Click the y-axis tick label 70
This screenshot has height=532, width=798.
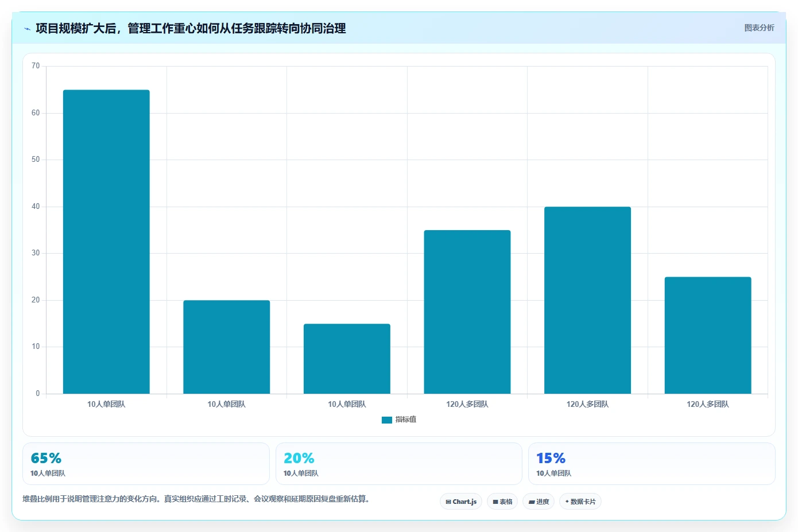coord(36,66)
